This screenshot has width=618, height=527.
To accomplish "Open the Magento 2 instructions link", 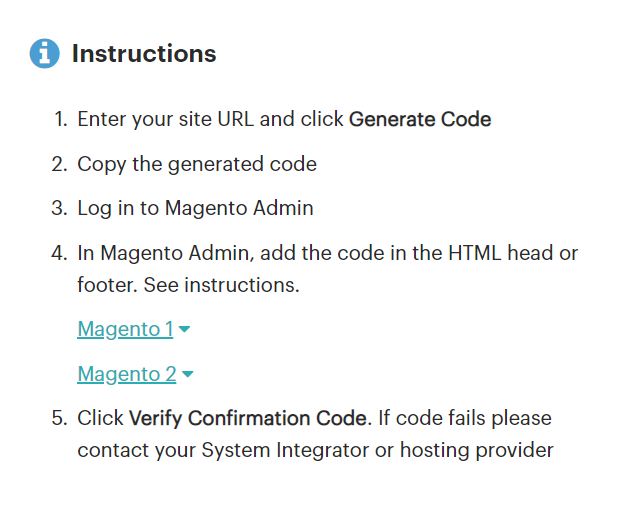I will 127,374.
